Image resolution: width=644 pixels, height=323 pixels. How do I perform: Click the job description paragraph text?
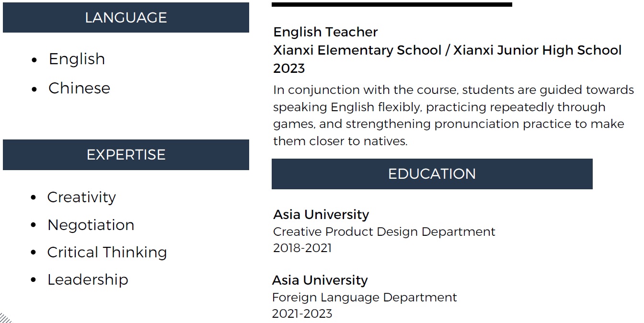[453, 115]
